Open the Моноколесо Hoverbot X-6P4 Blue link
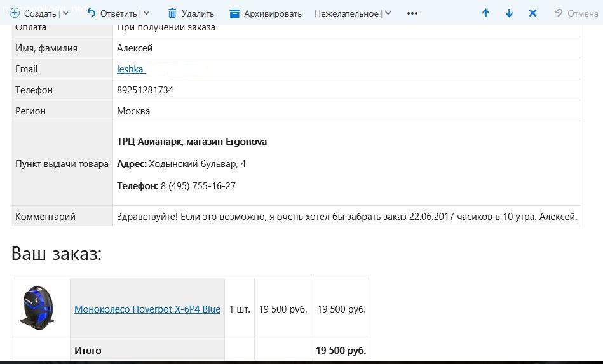 point(147,309)
